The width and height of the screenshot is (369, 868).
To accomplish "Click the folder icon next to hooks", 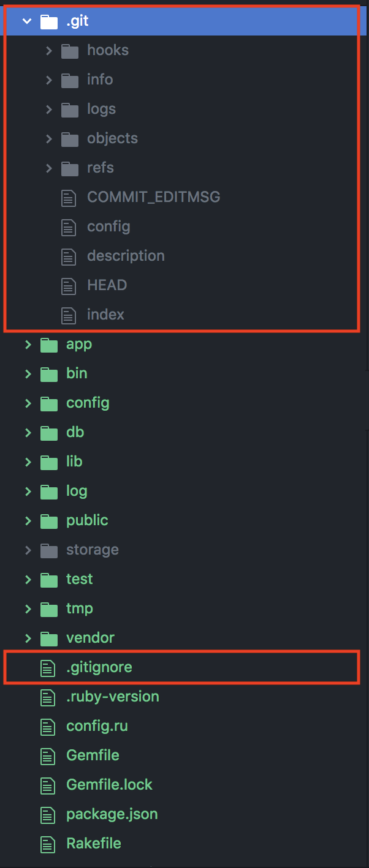I will tap(69, 50).
